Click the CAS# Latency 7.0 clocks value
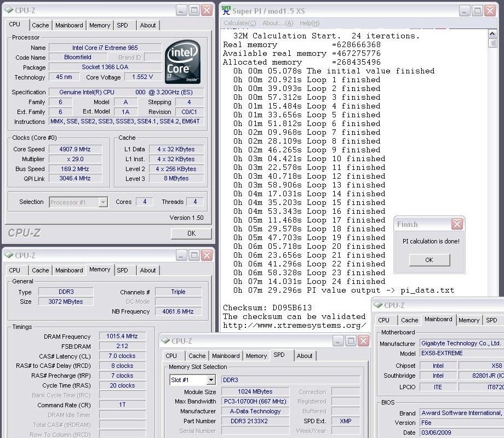This screenshot has height=438, width=504. 122,356
